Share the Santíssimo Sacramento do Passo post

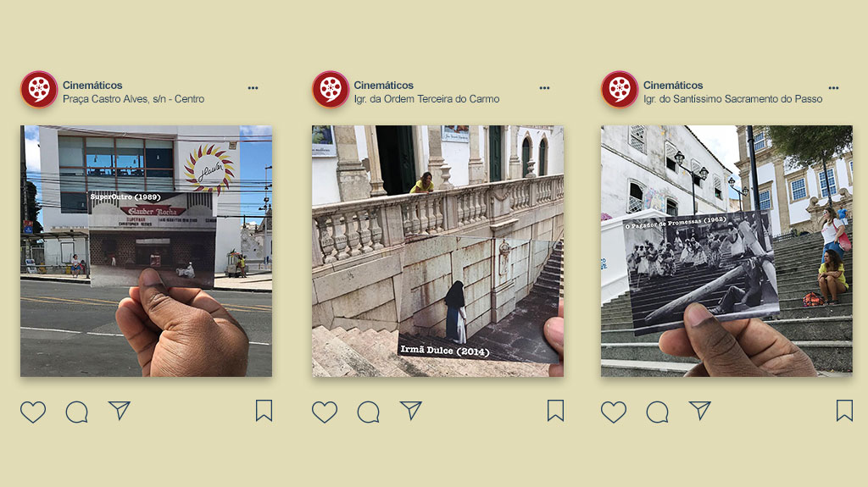click(700, 411)
